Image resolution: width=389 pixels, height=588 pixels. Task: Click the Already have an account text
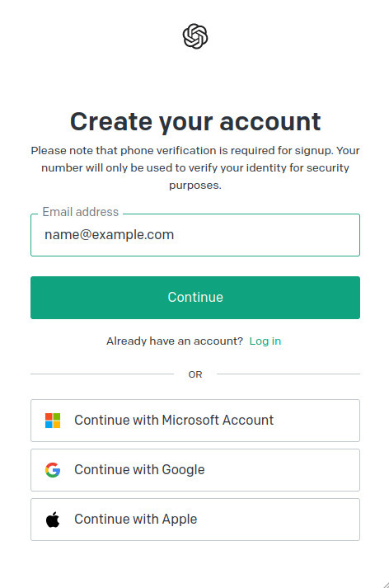[175, 341]
